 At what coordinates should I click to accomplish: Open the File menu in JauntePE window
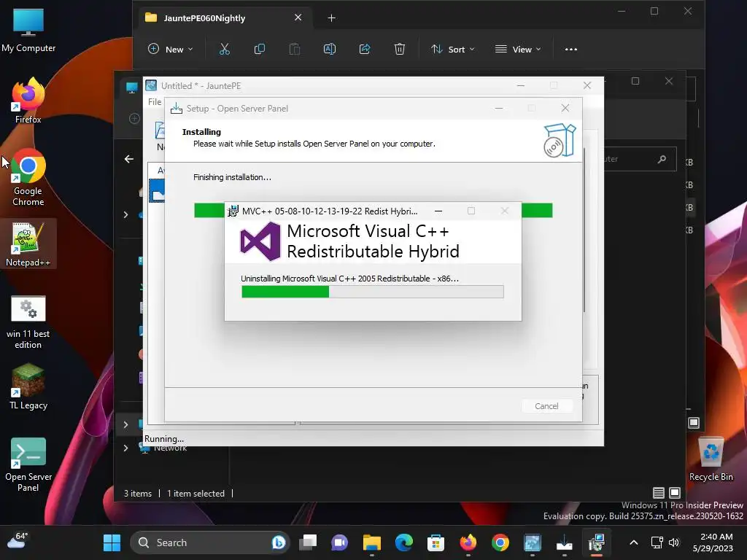(x=155, y=102)
